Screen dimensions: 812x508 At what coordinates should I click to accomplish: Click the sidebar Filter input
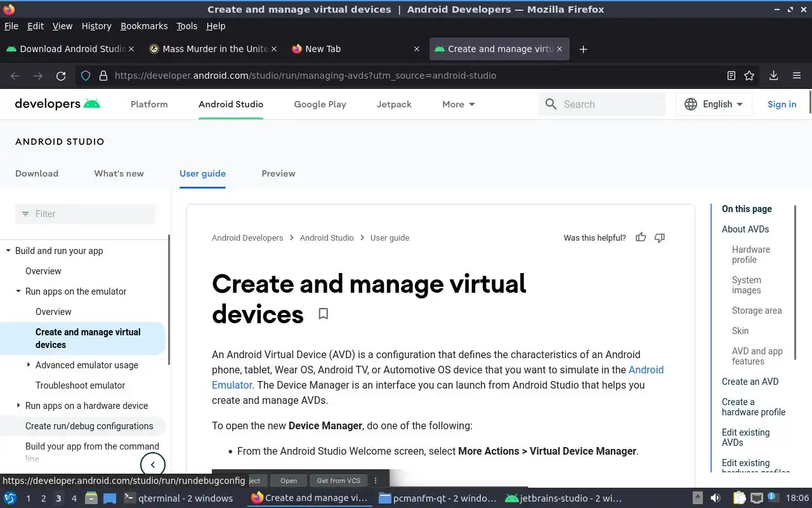pos(85,214)
